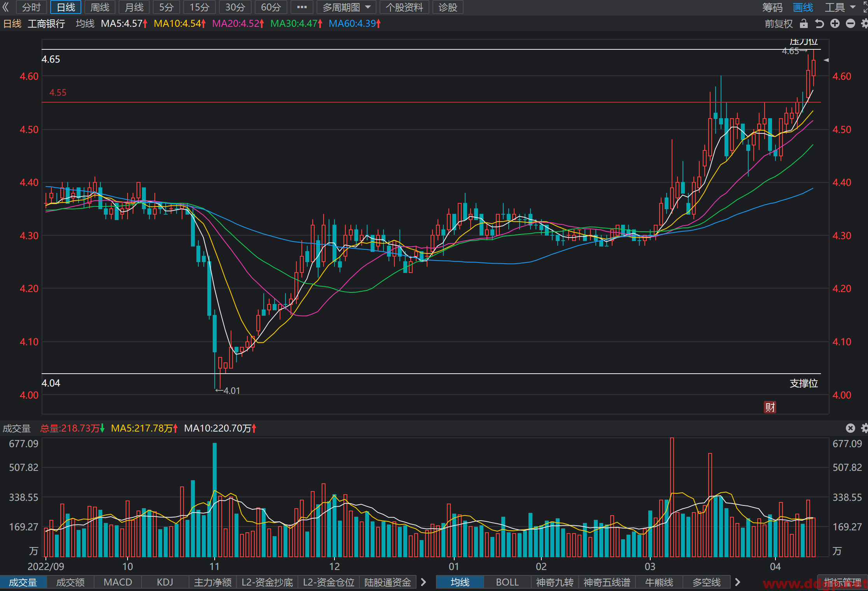Select the MACD indicator tab
Viewport: 868px width, 591px height.
[118, 582]
